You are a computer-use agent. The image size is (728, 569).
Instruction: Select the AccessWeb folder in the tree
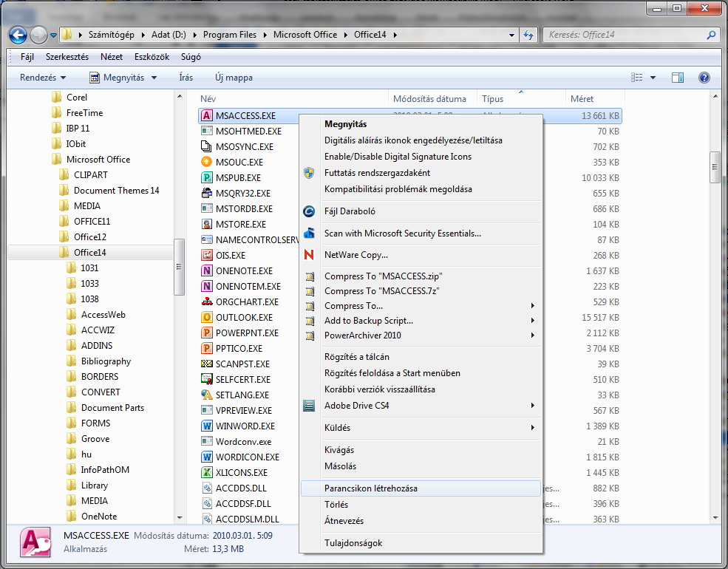coord(103,315)
